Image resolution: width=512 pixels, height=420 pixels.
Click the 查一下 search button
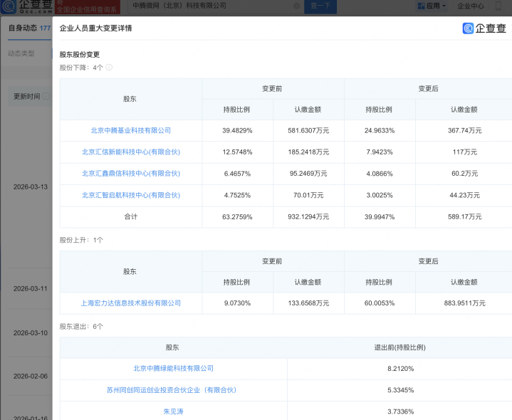(320, 6)
